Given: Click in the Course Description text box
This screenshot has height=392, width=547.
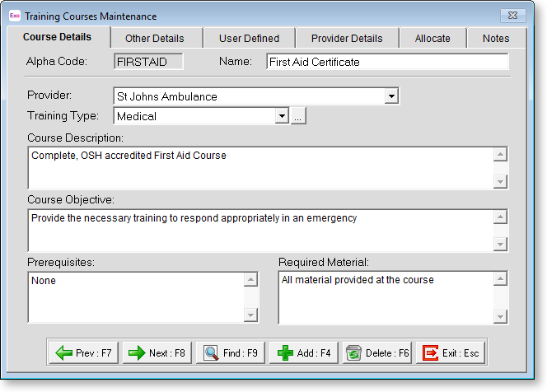Looking at the screenshot, I should 259,168.
